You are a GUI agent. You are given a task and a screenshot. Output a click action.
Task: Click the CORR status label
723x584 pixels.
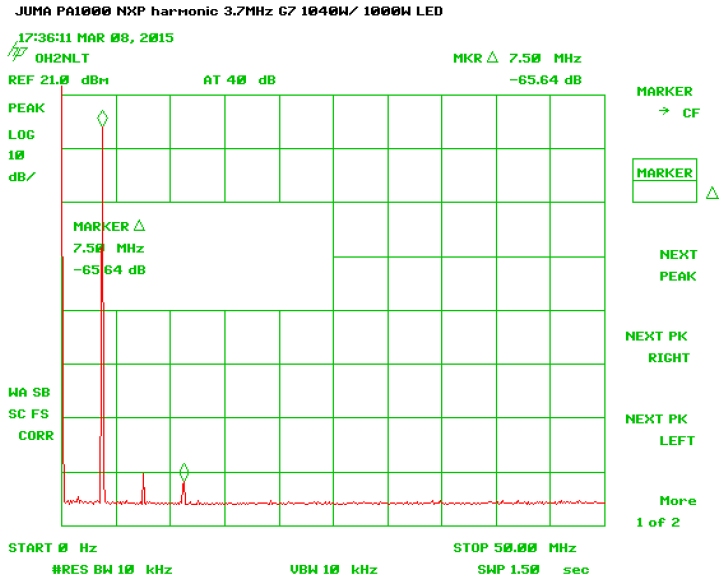[36, 436]
